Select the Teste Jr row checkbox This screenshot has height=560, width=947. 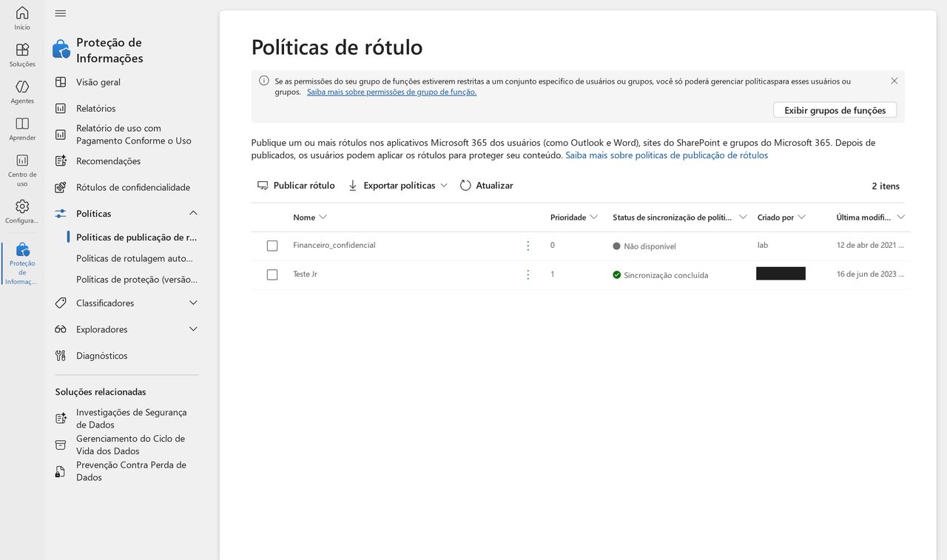(272, 274)
